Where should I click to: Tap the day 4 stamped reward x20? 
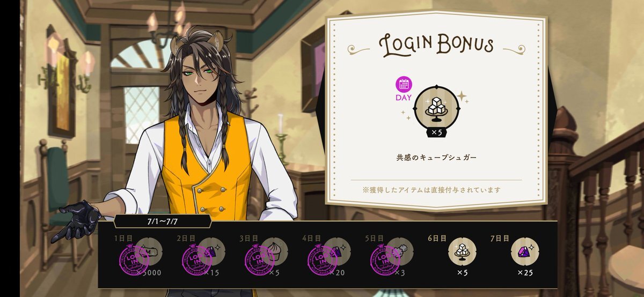tap(326, 256)
